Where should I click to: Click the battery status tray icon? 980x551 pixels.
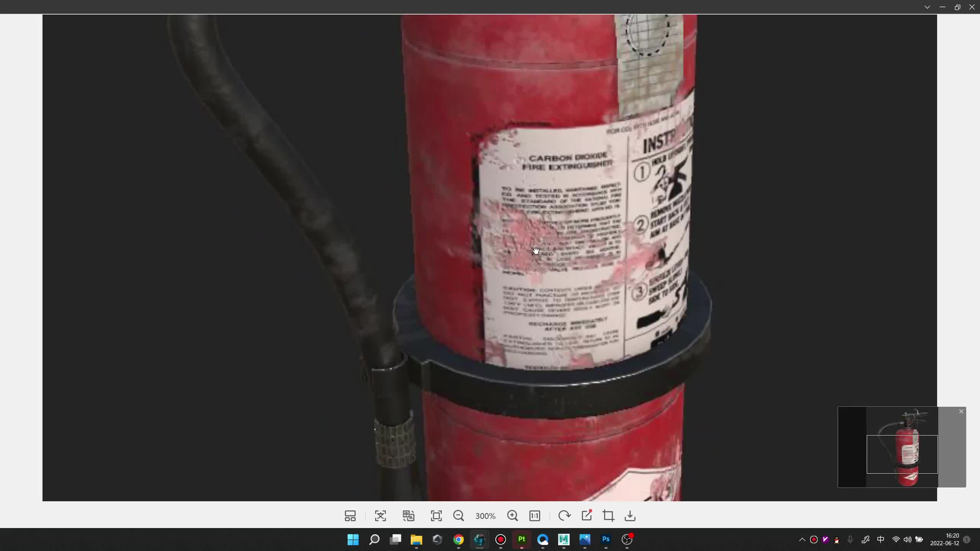pos(919,540)
